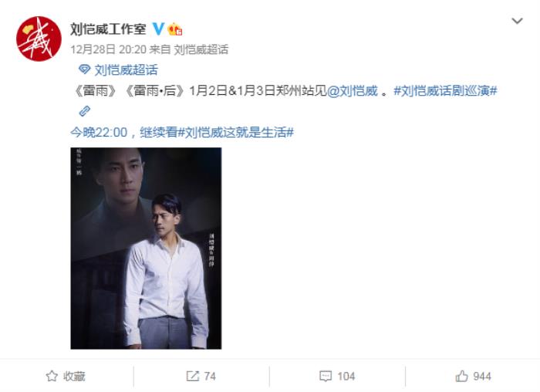Click the diamond super-topic icon
540x392 pixels.
[84, 69]
